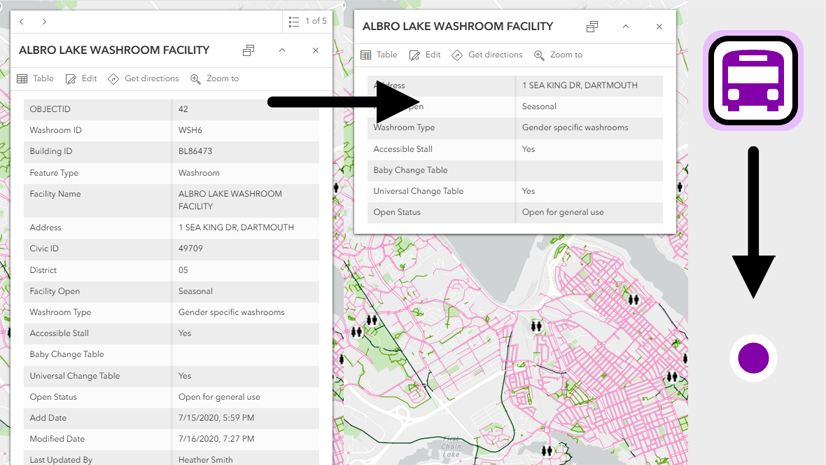The image size is (826, 465).
Task: Click Edit in the left popup
Action: pyautogui.click(x=81, y=78)
